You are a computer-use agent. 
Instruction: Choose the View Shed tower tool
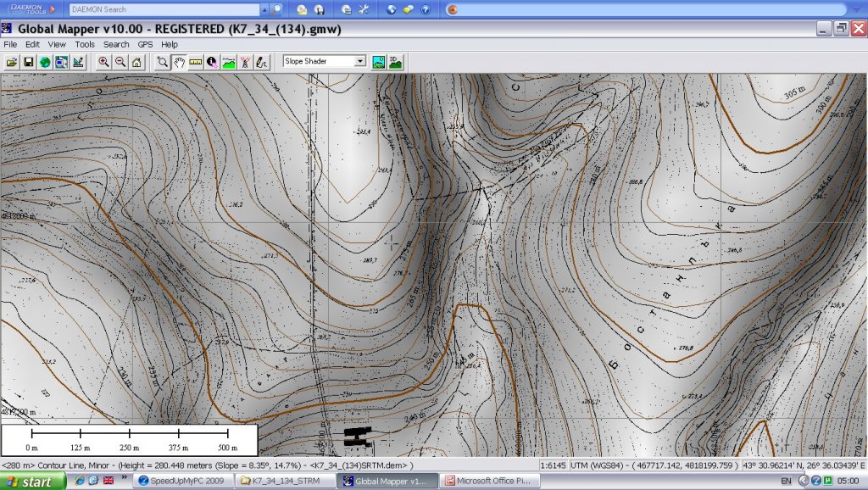(x=244, y=62)
